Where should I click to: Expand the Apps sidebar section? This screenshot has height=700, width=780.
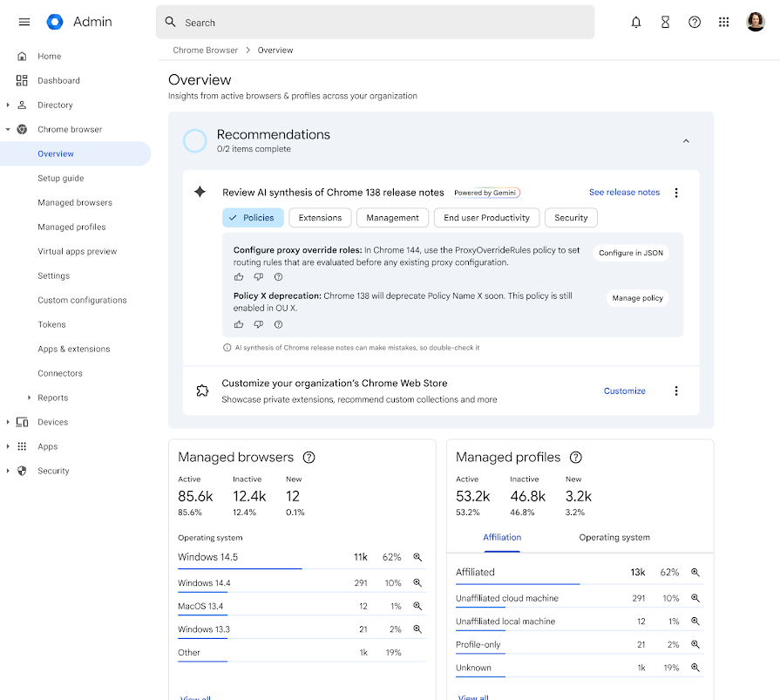8,446
